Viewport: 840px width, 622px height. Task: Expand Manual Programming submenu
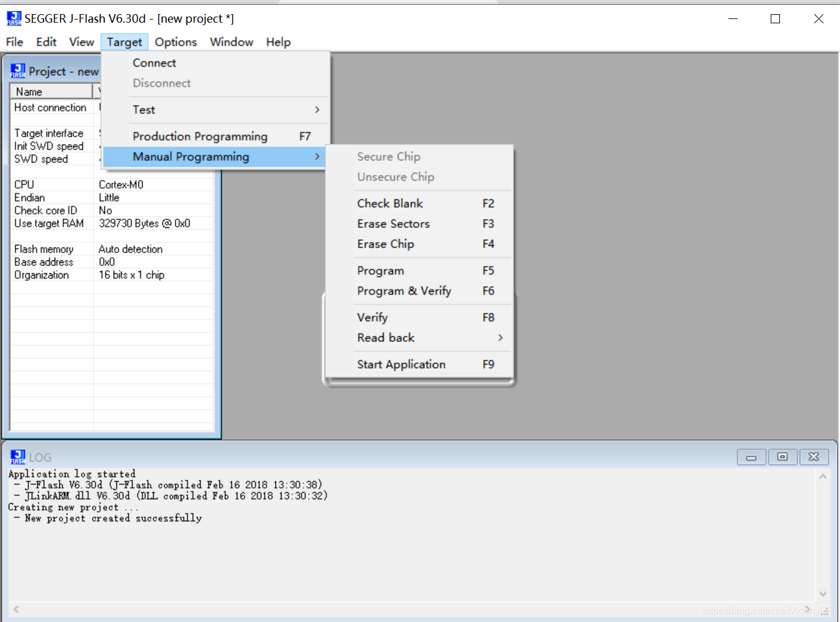click(215, 157)
